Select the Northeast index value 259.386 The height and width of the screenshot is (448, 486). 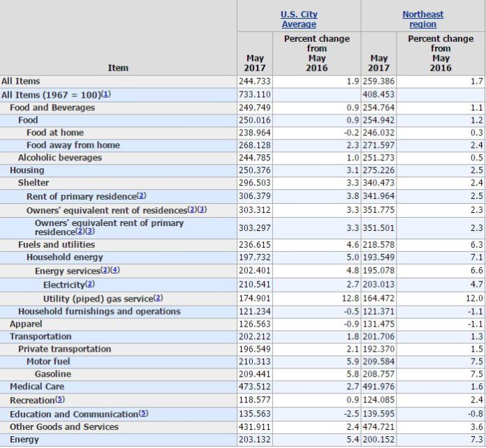pos(378,81)
